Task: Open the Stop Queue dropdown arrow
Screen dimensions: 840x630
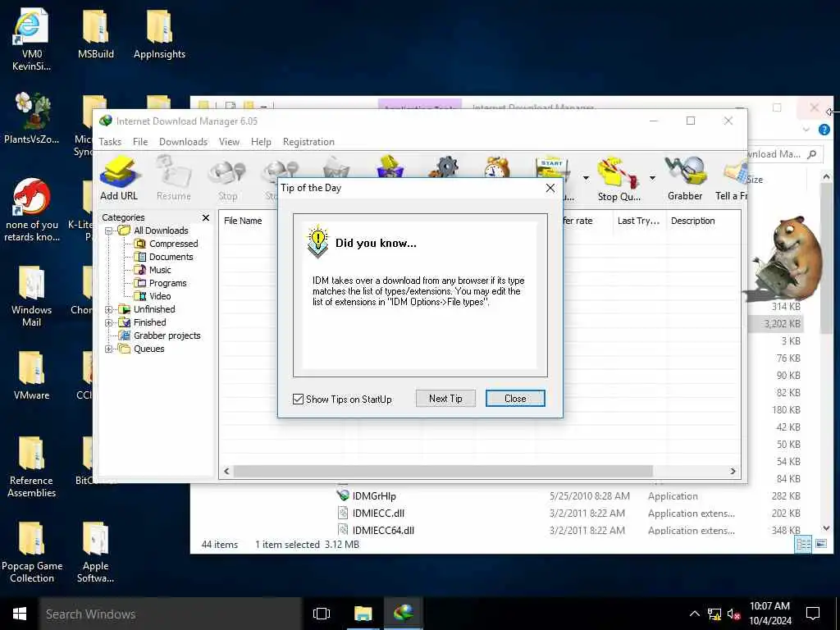Action: click(x=652, y=178)
